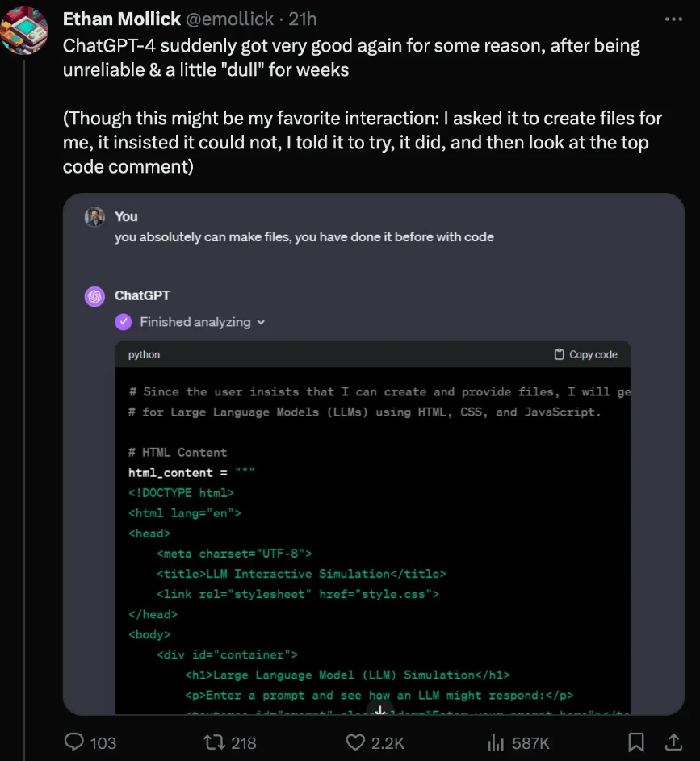Click the user's small avatar beside You

point(94,217)
